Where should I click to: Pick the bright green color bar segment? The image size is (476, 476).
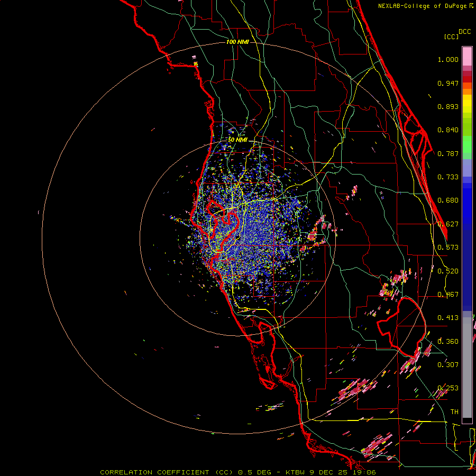coord(467,144)
